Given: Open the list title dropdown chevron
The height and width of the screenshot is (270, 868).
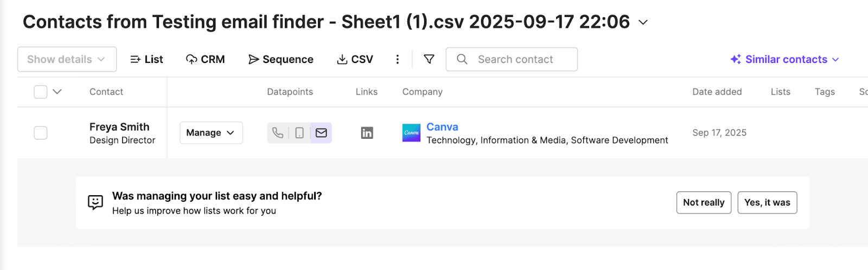Looking at the screenshot, I should (643, 22).
